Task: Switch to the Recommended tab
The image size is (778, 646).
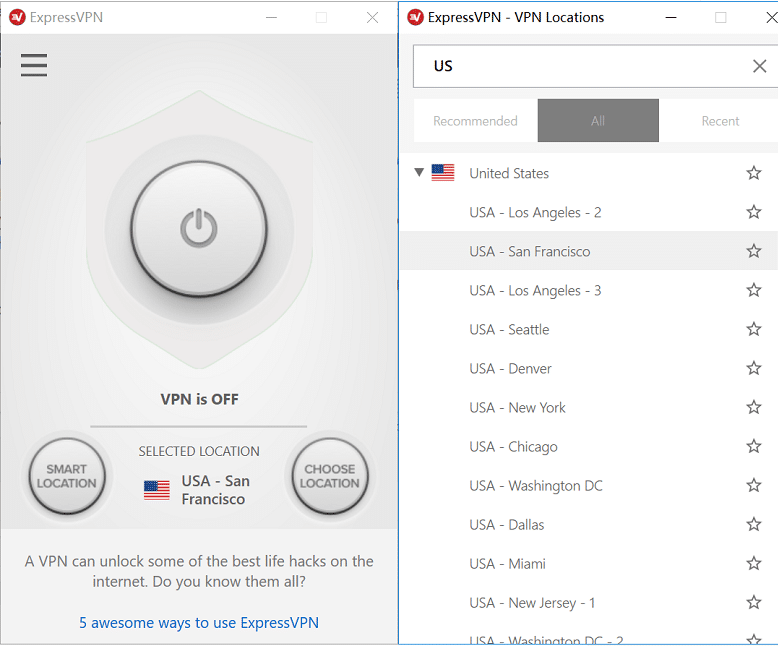Action: point(475,121)
